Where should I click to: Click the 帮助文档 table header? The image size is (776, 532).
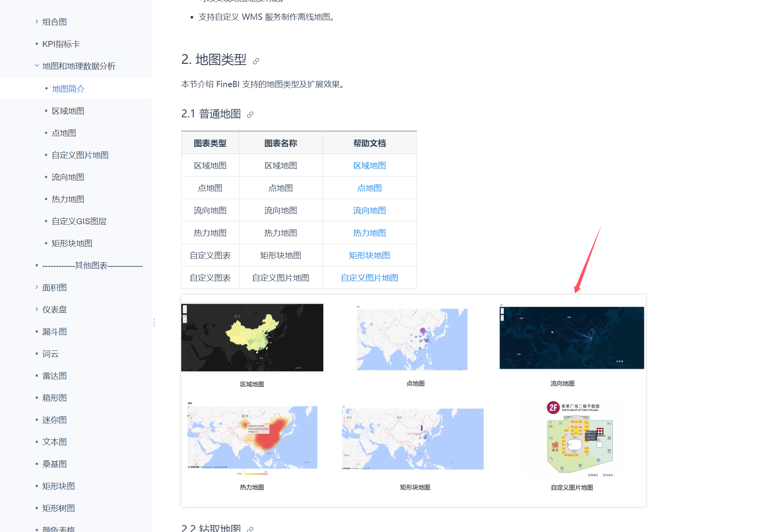(x=369, y=143)
